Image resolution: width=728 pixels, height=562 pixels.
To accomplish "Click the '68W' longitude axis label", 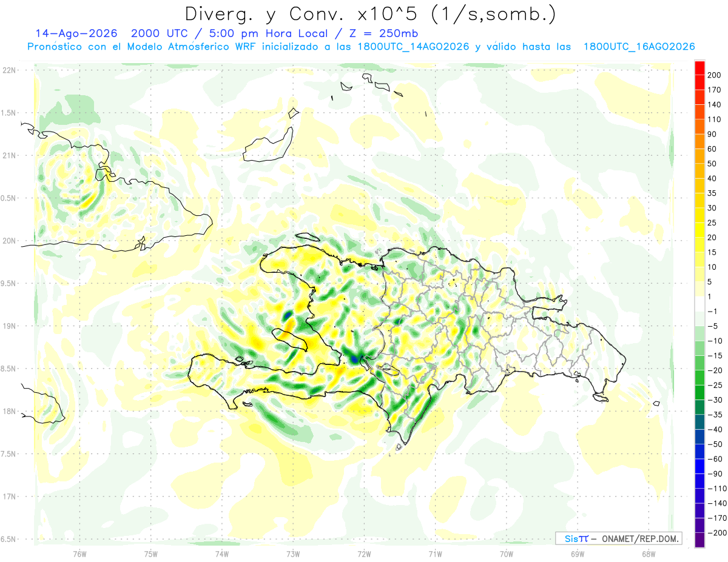I will pyautogui.click(x=648, y=554).
